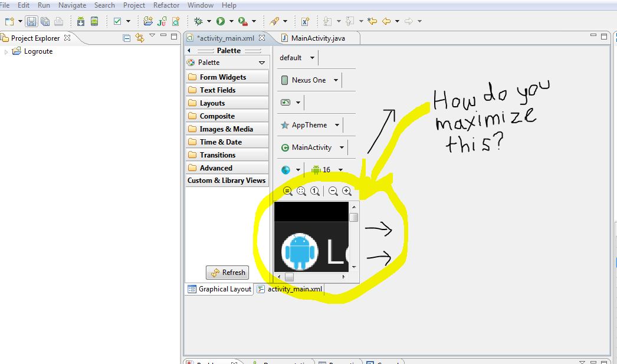
Task: Click the new XML file toolbar icon
Action: click(x=306, y=21)
